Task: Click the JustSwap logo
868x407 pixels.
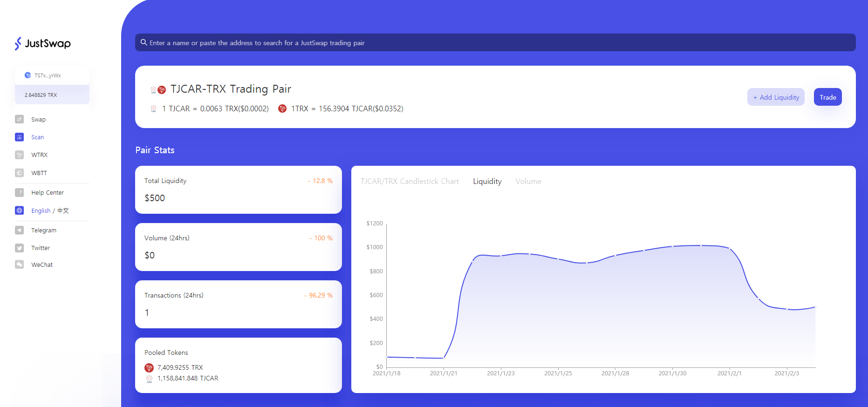Action: (42, 43)
